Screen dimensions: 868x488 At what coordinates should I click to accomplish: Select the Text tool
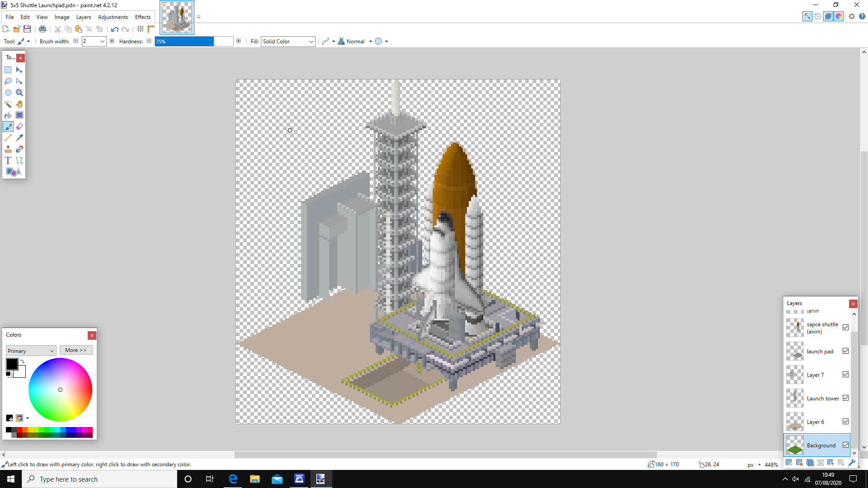click(8, 160)
